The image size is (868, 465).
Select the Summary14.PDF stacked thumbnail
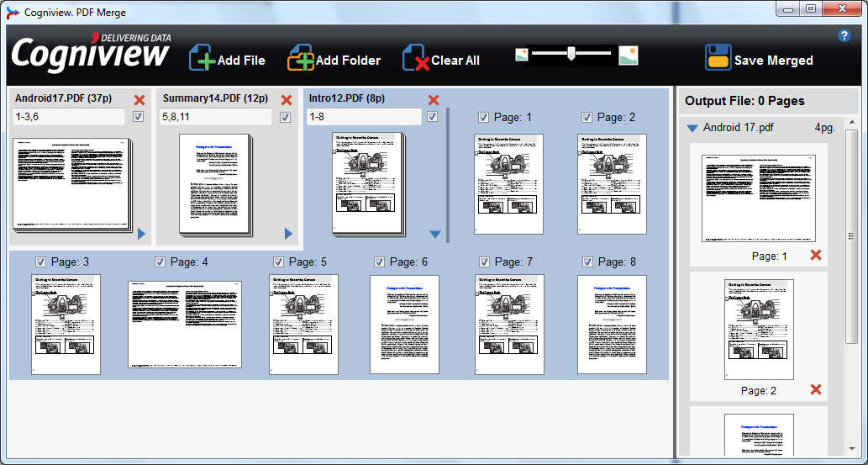click(x=215, y=185)
